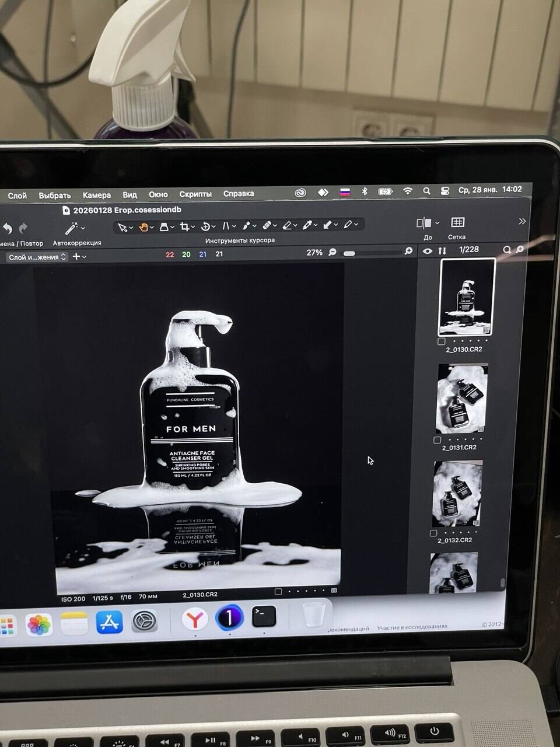Expand the Rotate tool dropdown arrow

coord(214,227)
